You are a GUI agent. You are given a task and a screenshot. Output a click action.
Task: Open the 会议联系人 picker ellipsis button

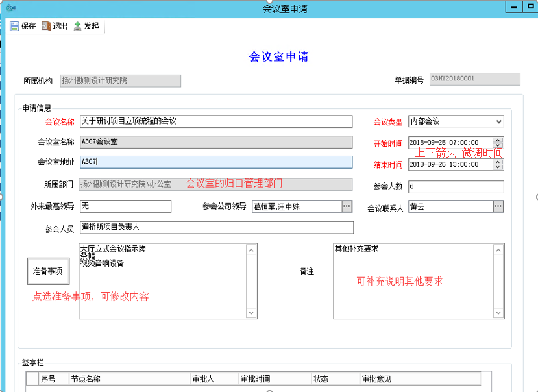498,206
